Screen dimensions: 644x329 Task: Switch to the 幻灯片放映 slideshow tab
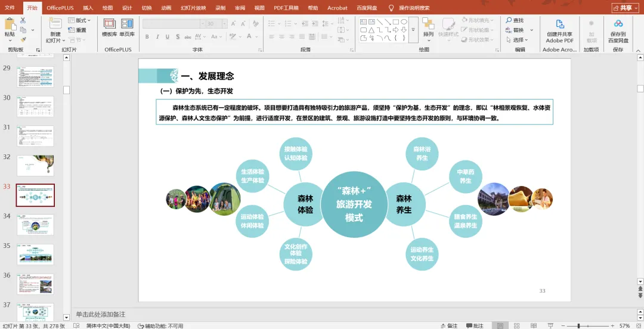(193, 8)
